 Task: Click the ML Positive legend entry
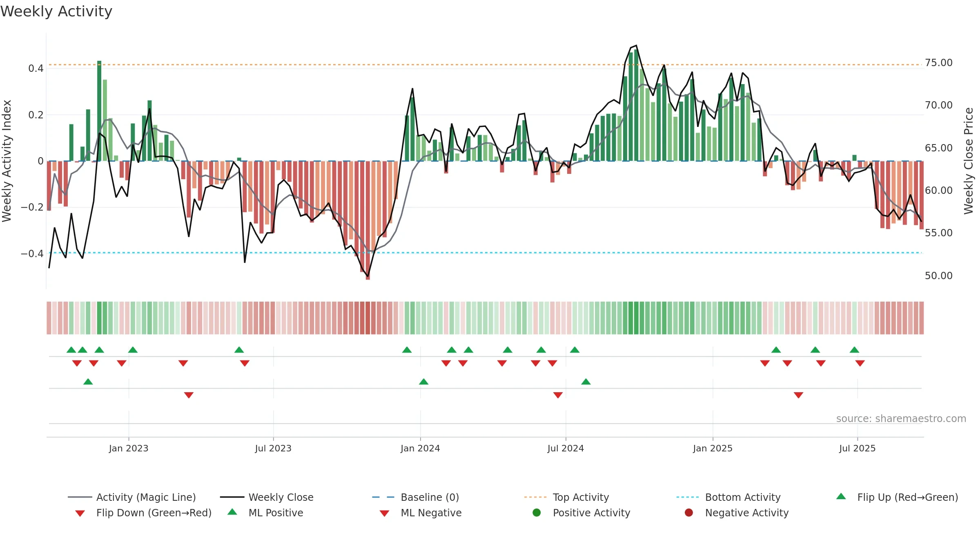click(x=265, y=513)
